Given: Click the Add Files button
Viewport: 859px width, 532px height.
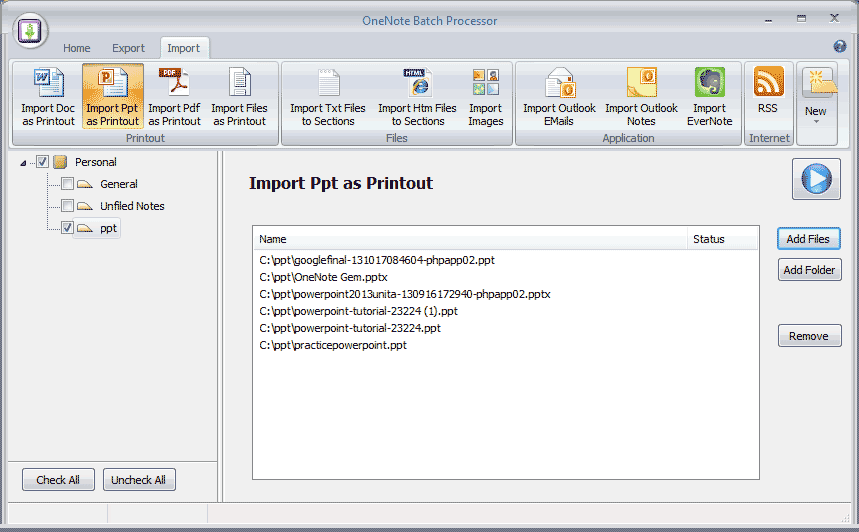Looking at the screenshot, I should (x=809, y=239).
